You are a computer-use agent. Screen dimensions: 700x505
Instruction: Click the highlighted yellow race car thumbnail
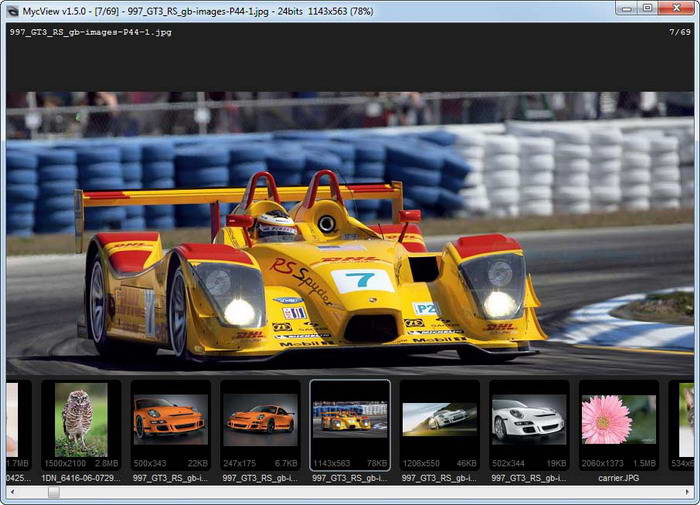point(350,418)
